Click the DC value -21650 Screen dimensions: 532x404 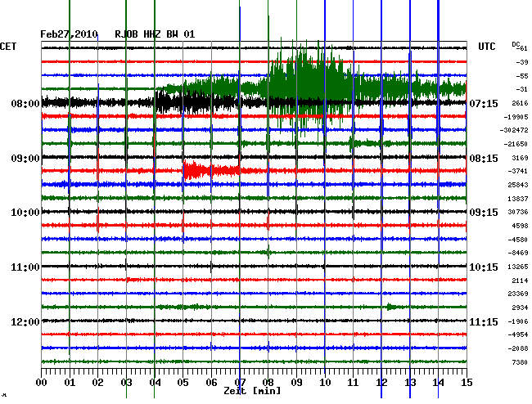click(x=516, y=144)
